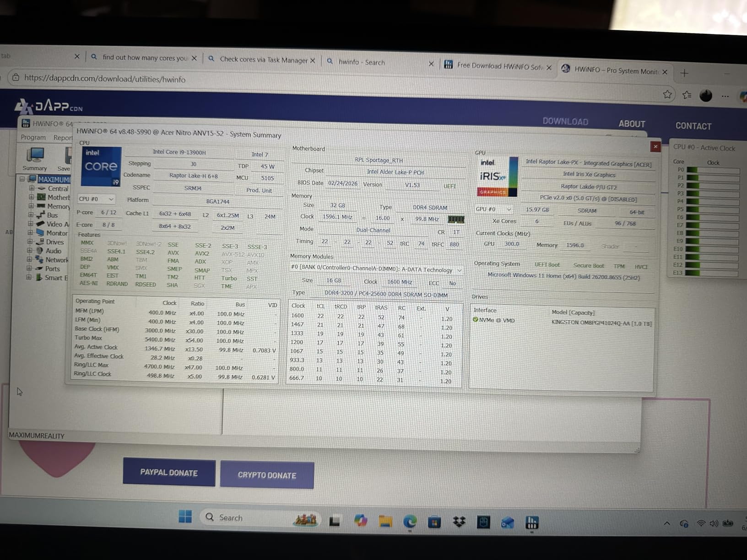Open Microsoft Edge from the taskbar

pyautogui.click(x=410, y=522)
